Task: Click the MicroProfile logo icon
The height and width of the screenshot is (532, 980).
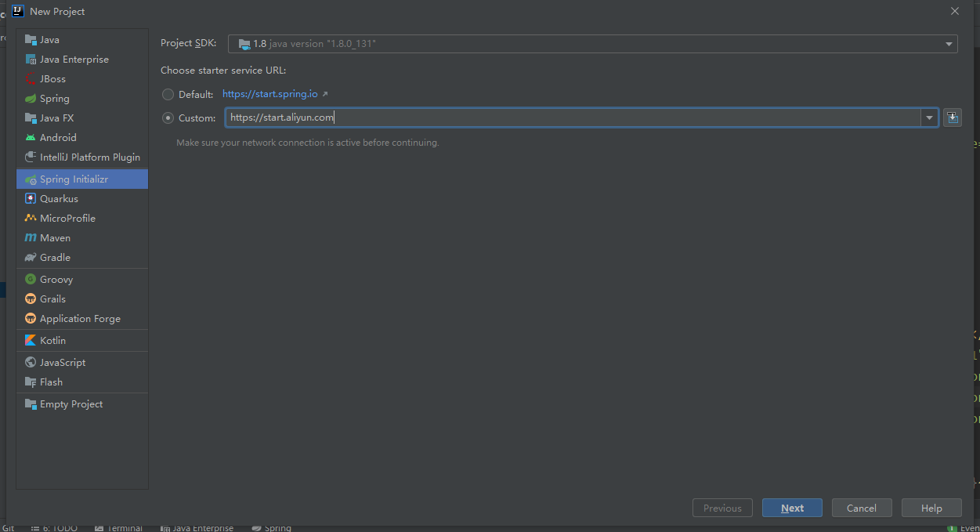Action: [31, 218]
